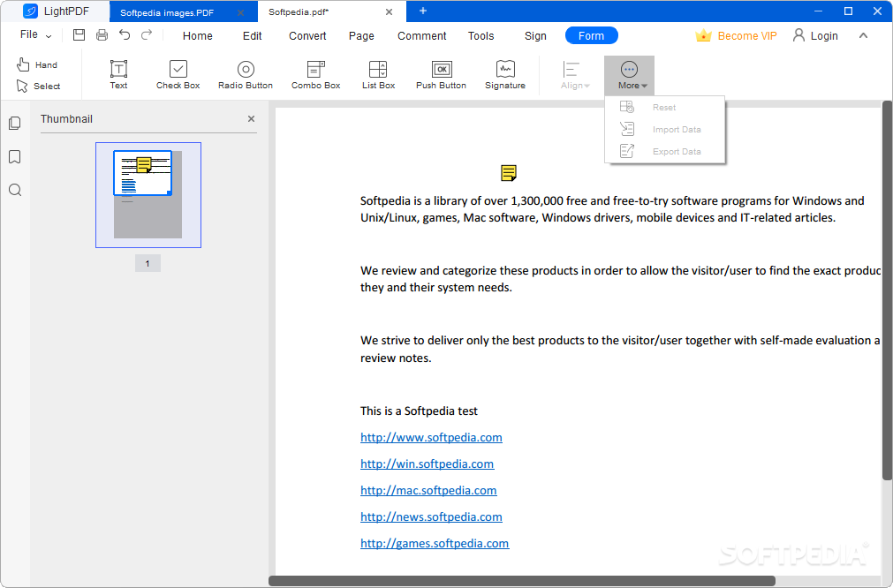Close the Softpedia images.PDF tab
The width and height of the screenshot is (893, 588).
coord(241,12)
